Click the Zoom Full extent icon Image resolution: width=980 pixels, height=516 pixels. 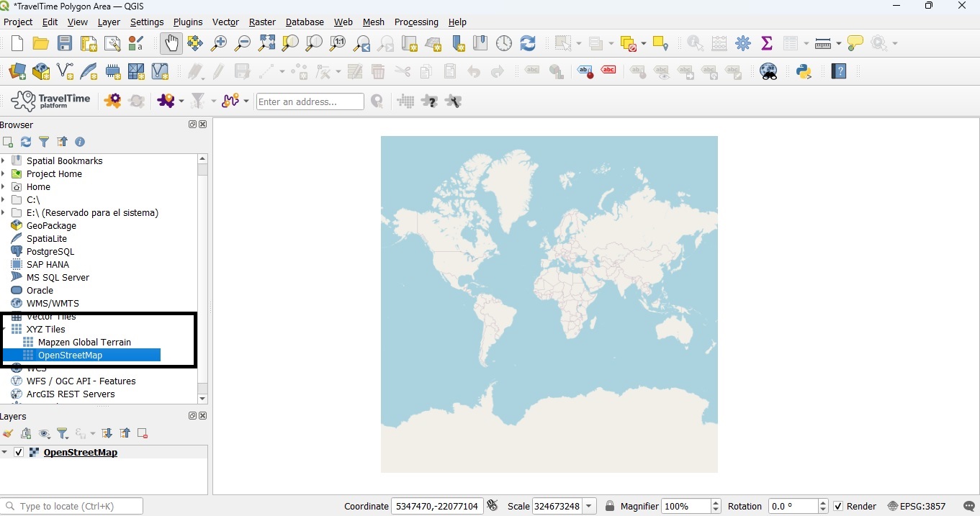pyautogui.click(x=266, y=44)
